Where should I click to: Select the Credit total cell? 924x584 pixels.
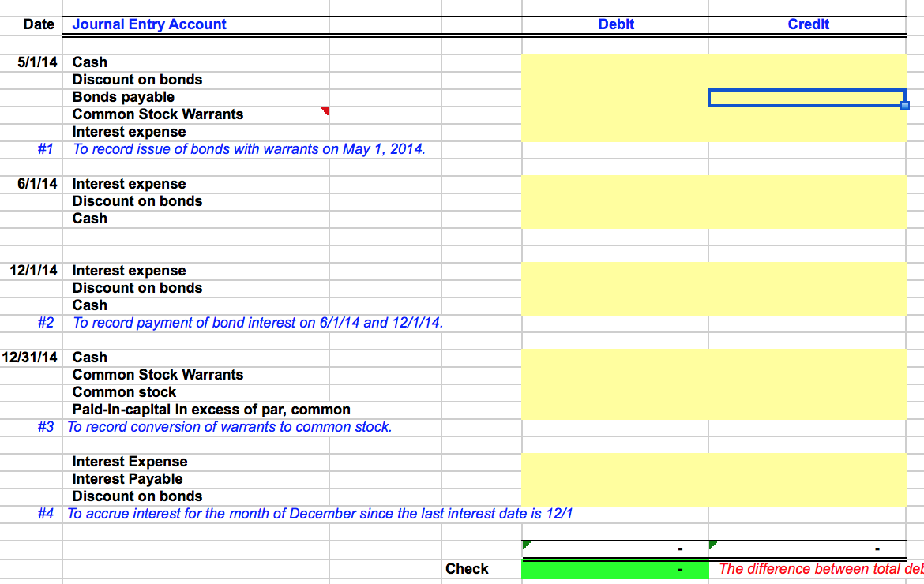tap(807, 549)
